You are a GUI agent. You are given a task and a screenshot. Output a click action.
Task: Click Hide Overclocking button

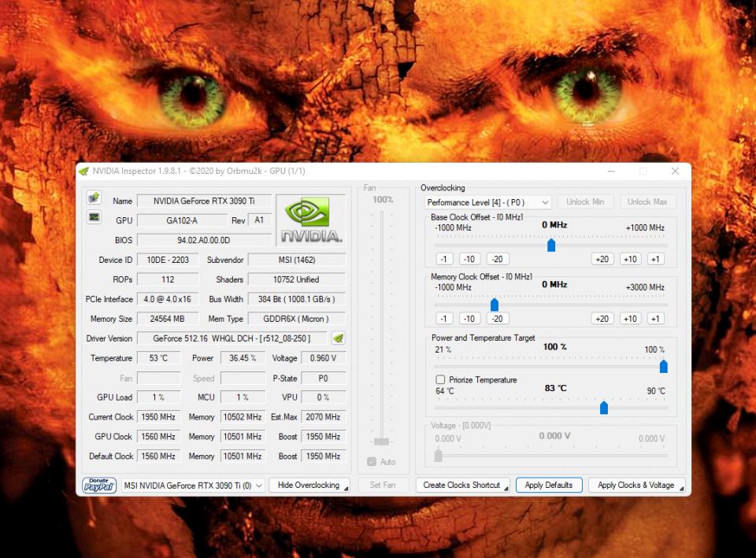point(309,486)
